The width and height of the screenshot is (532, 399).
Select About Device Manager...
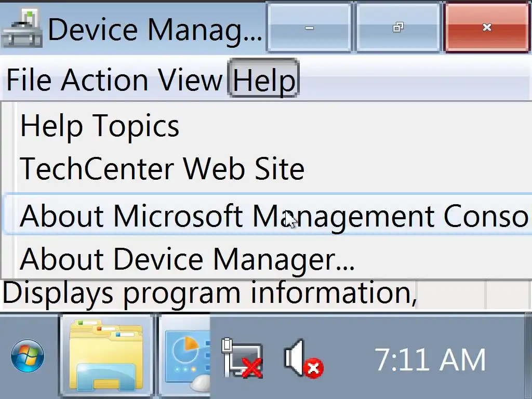coord(187,258)
